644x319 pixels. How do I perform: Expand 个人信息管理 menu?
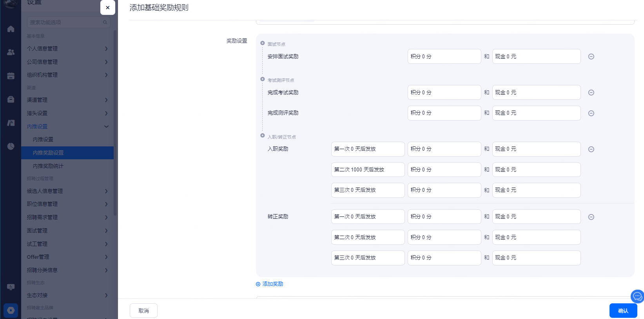[68, 49]
